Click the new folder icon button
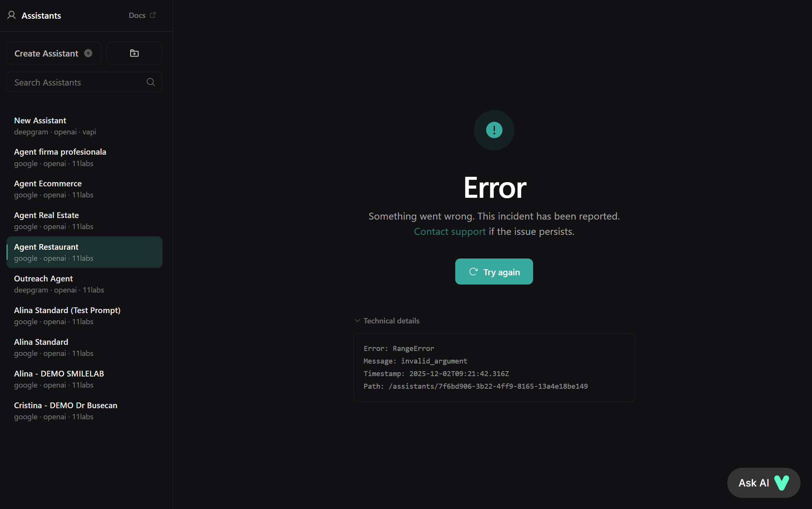This screenshot has width=812, height=509. (134, 53)
